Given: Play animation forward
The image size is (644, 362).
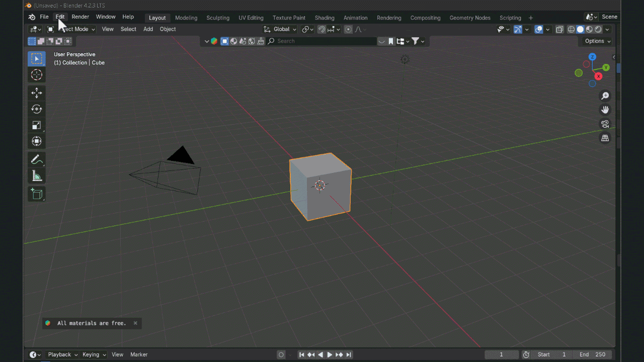Looking at the screenshot, I should [330, 354].
